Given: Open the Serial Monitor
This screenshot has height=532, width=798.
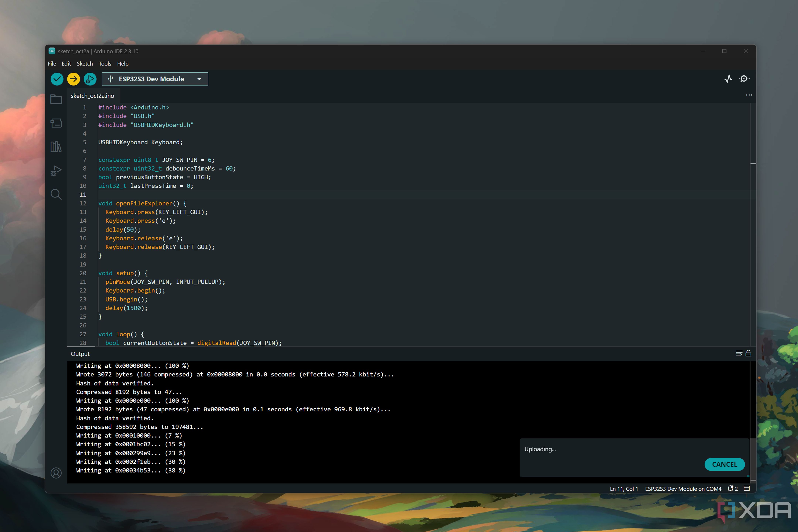Looking at the screenshot, I should (x=744, y=79).
